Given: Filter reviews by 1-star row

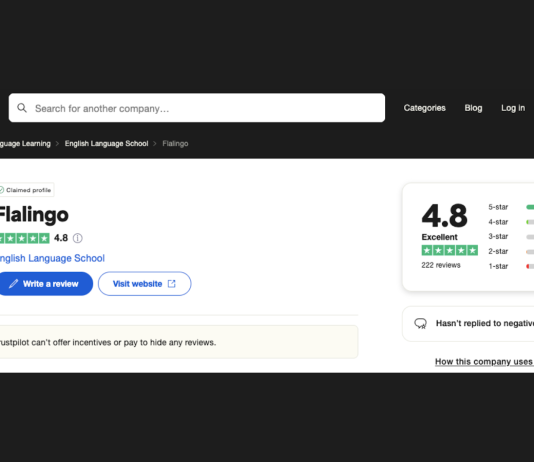Looking at the screenshot, I should (x=511, y=266).
